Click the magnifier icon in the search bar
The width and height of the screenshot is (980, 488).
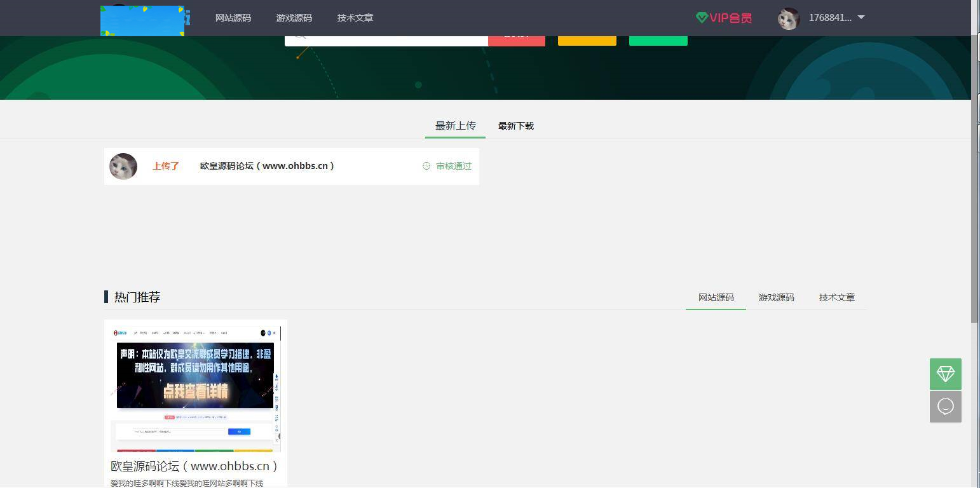coord(299,35)
